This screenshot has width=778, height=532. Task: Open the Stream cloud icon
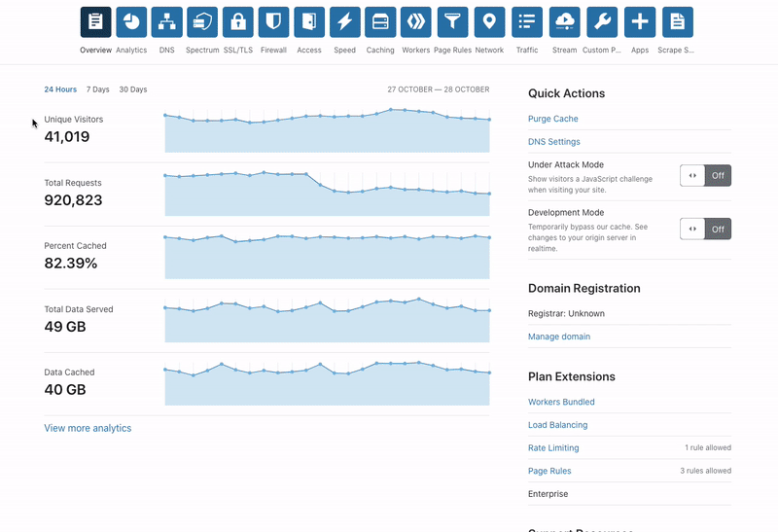coord(564,21)
